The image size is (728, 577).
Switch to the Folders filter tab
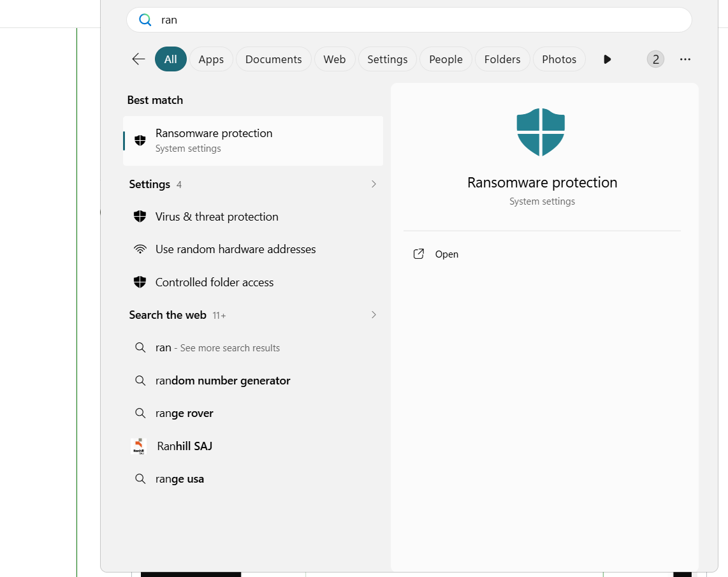(x=502, y=59)
